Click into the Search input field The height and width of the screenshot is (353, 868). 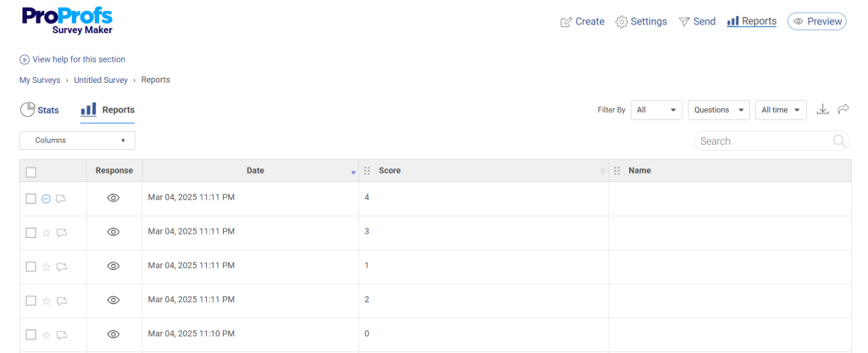point(761,141)
